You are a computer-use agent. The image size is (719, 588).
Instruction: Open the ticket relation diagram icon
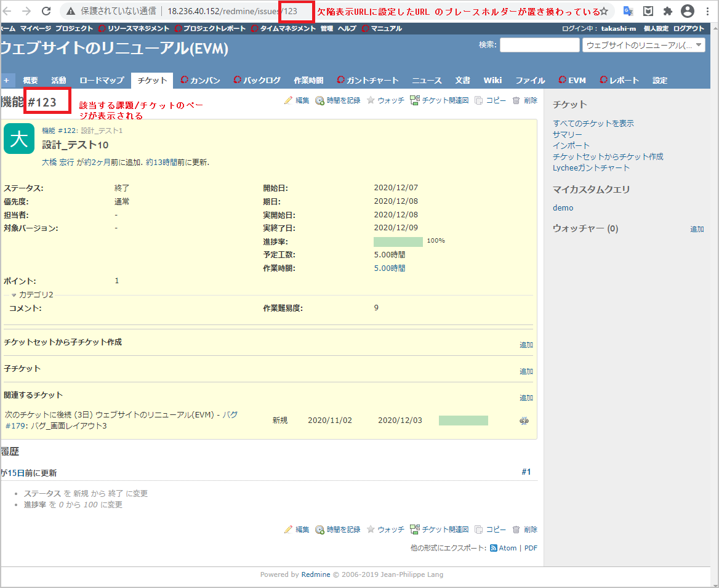coord(414,100)
